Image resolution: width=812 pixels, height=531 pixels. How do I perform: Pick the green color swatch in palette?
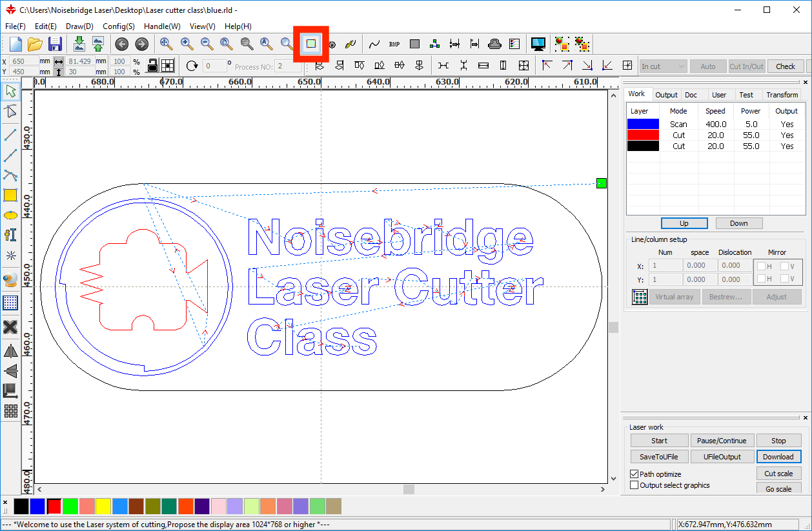[70, 506]
